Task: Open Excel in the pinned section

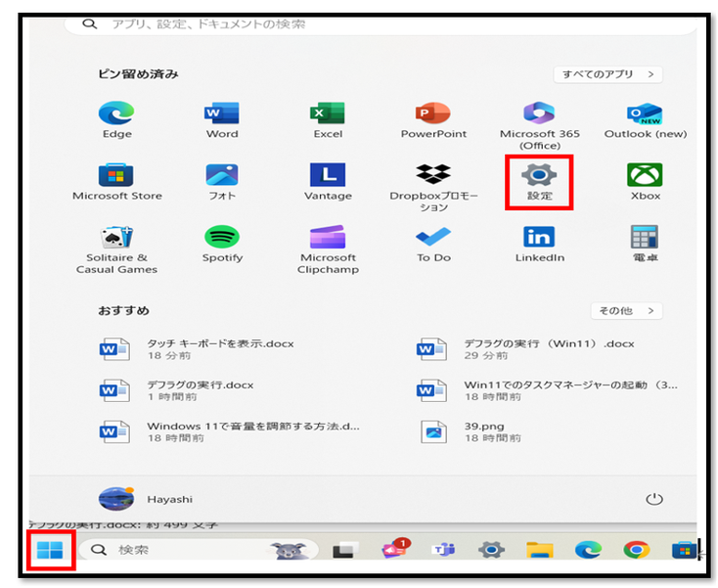Action: tap(328, 120)
